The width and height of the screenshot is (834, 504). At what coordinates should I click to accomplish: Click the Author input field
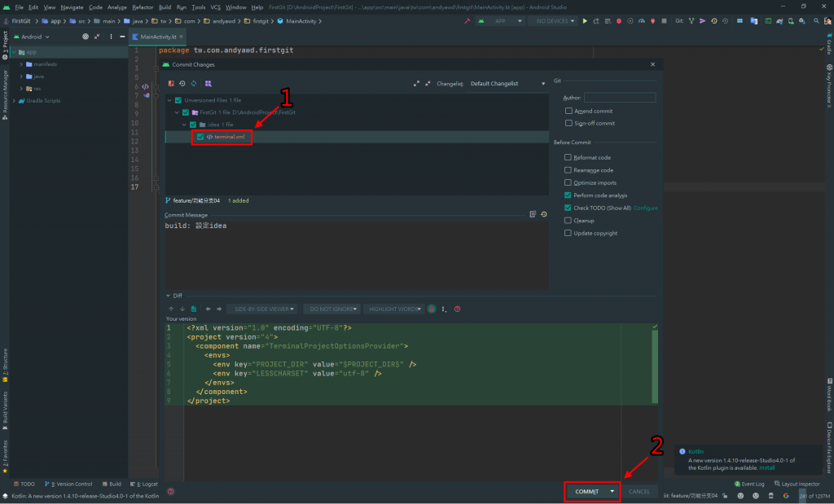(x=620, y=97)
